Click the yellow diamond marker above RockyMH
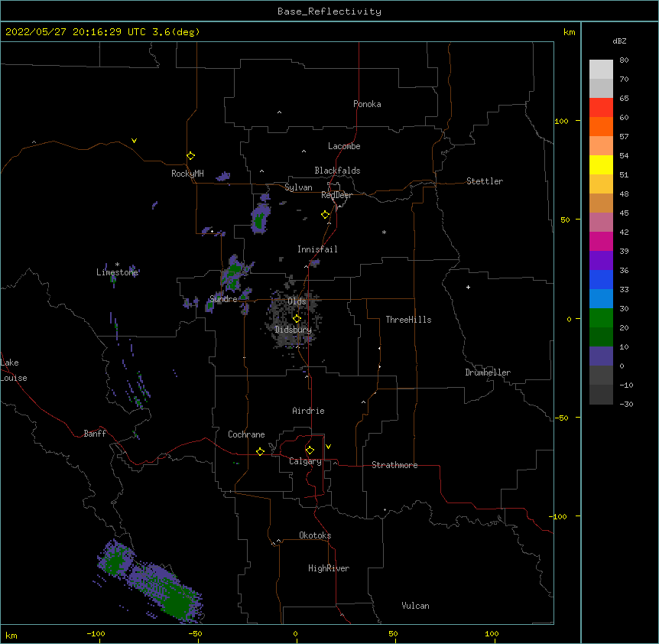The width and height of the screenshot is (659, 644). click(x=191, y=156)
